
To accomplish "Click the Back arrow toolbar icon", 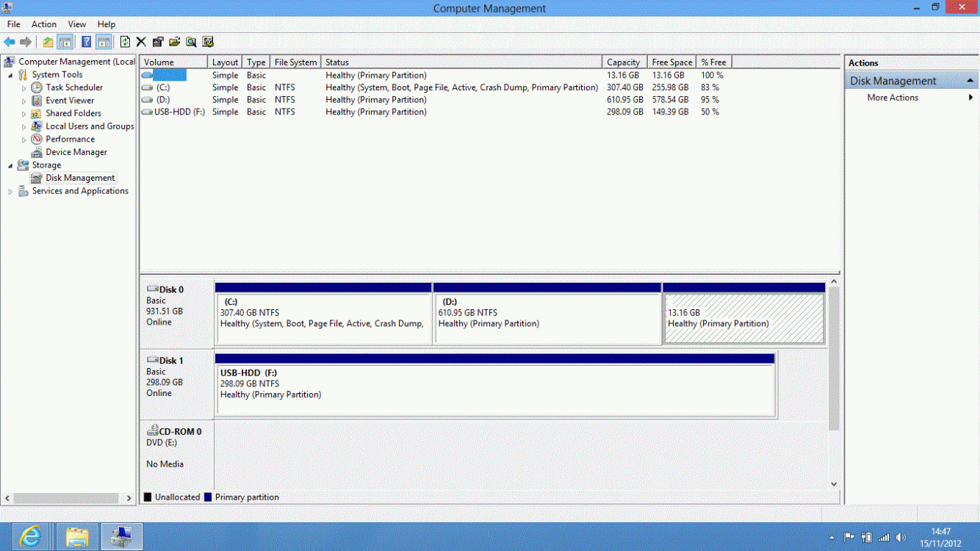I will pos(10,42).
